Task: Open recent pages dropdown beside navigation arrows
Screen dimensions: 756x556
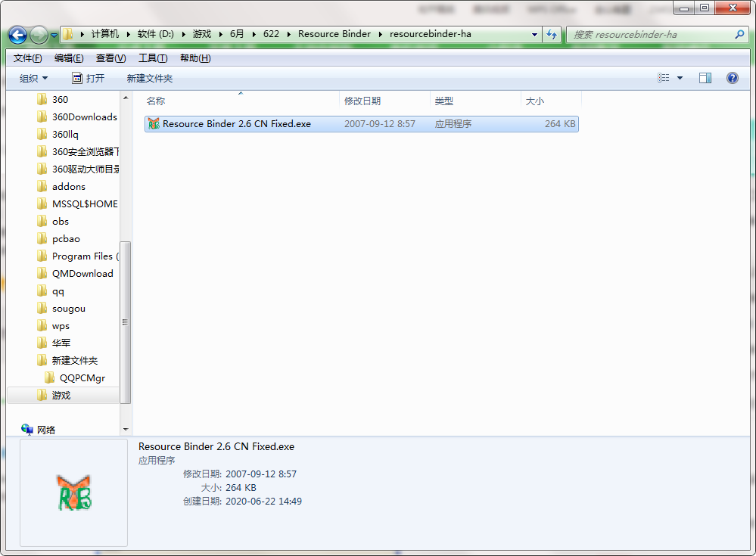Action: click(x=54, y=35)
